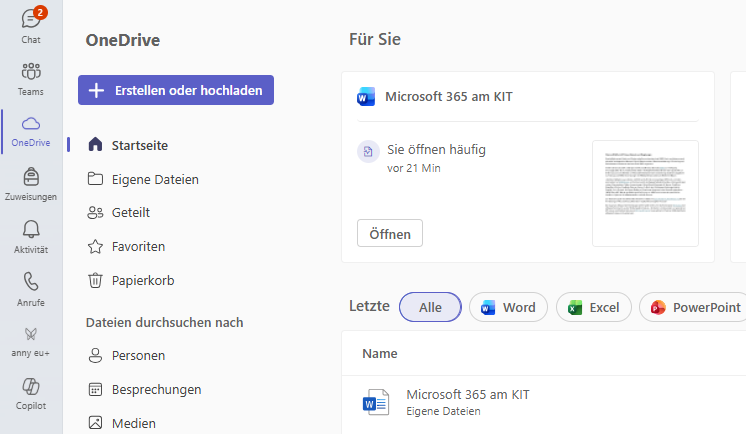
Task: Select the OneDrive cloud icon
Action: coord(31,130)
